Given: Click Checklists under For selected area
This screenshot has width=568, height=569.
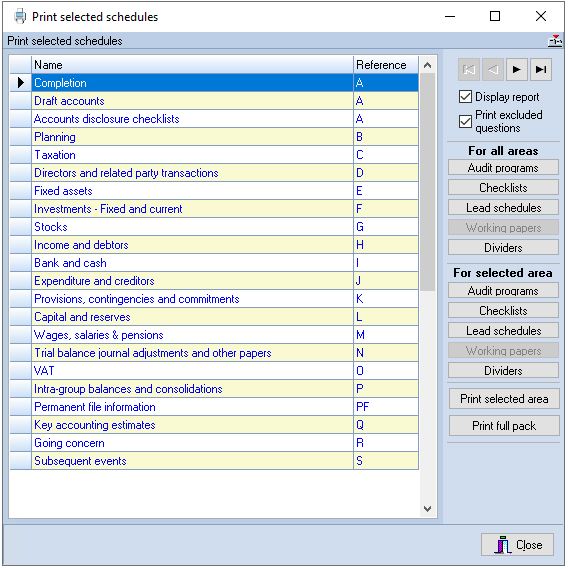Looking at the screenshot, I should coord(503,311).
